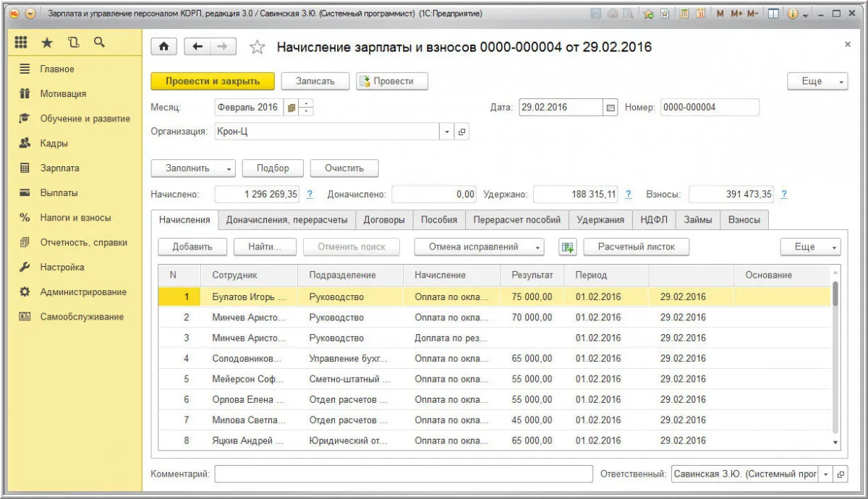Expand the Отмена исправлений dropdown
Viewport: 868px width, 499px height.
(x=538, y=247)
